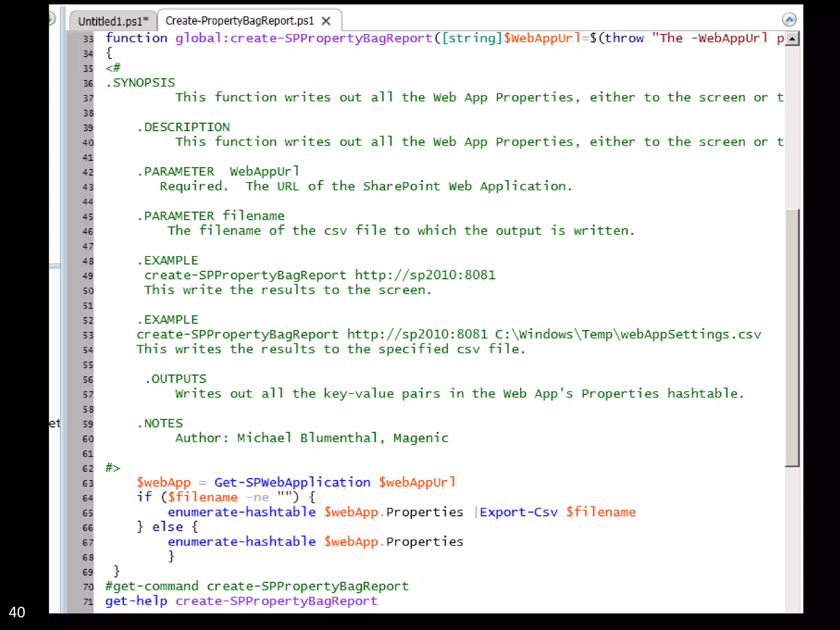The height and width of the screenshot is (630, 840).
Task: Click the .NOTES section keyword
Action: [160, 423]
